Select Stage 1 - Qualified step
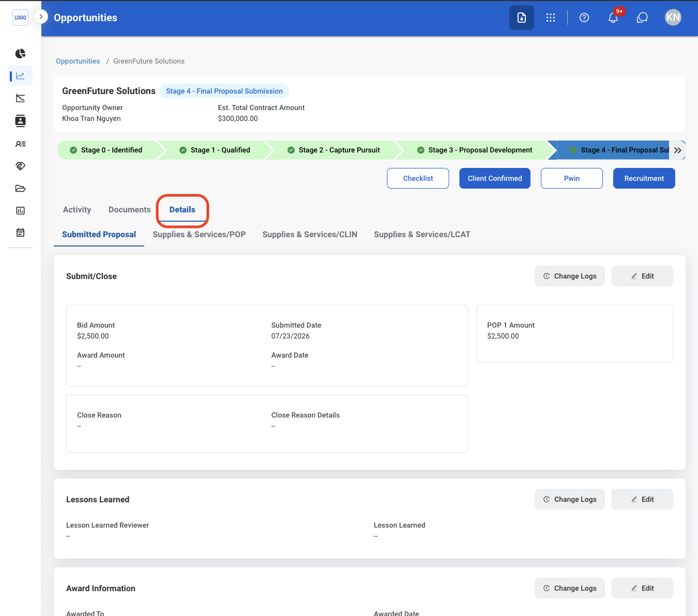 [215, 150]
